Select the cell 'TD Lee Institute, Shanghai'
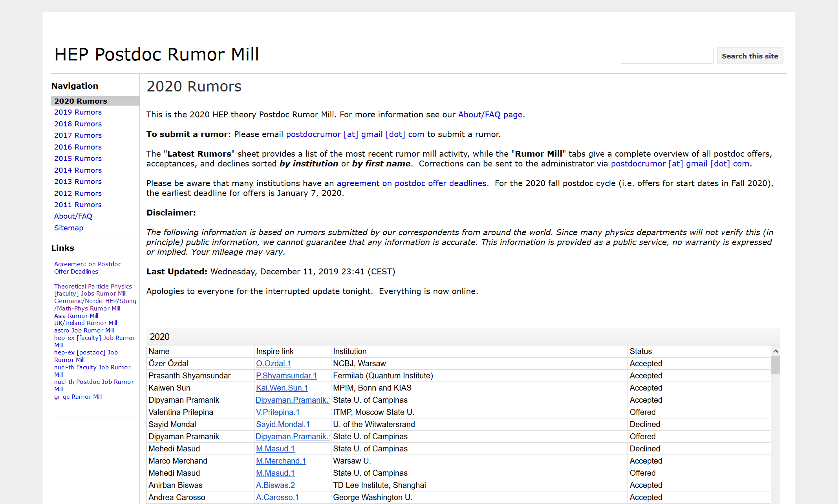Image resolution: width=838 pixels, height=504 pixels. point(479,485)
